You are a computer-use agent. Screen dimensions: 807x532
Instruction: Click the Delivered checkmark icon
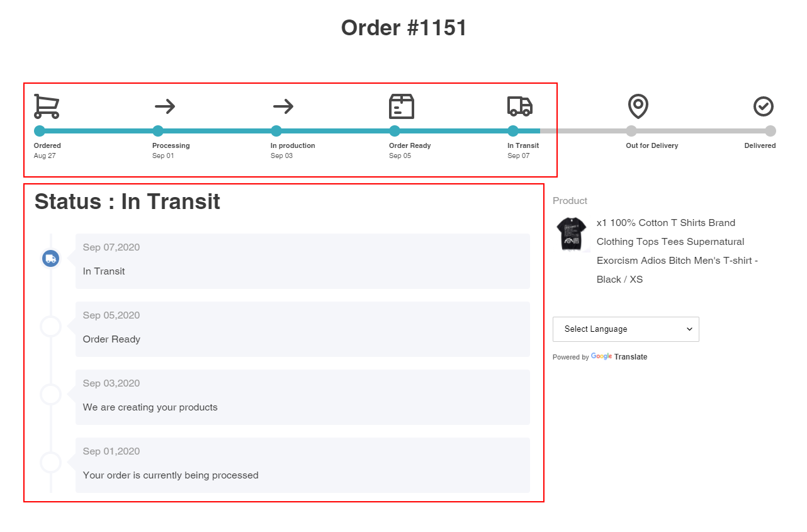[764, 106]
